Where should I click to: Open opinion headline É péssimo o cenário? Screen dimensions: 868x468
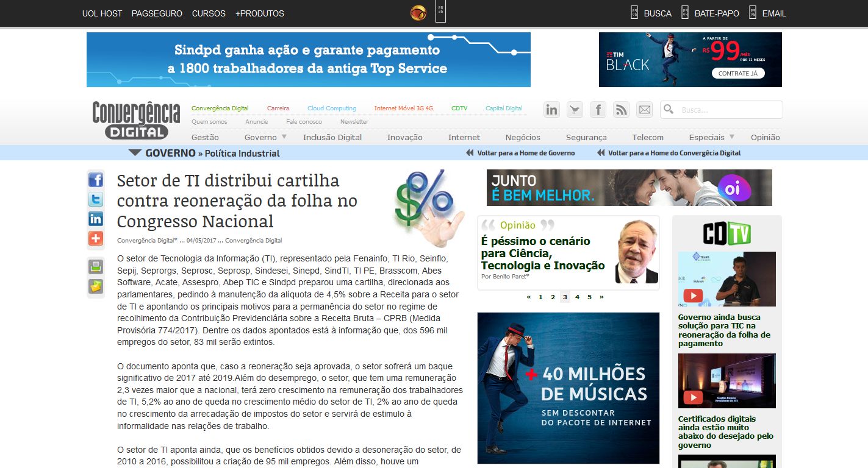click(x=543, y=253)
